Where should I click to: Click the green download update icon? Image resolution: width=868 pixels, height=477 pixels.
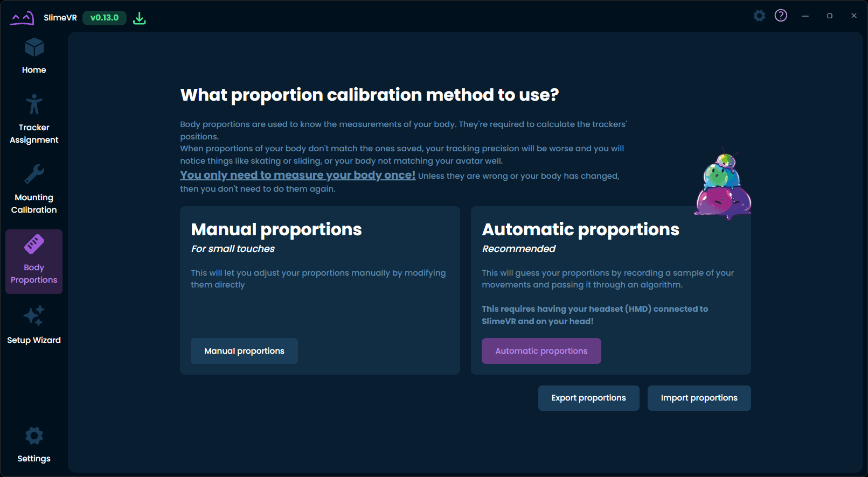(140, 18)
